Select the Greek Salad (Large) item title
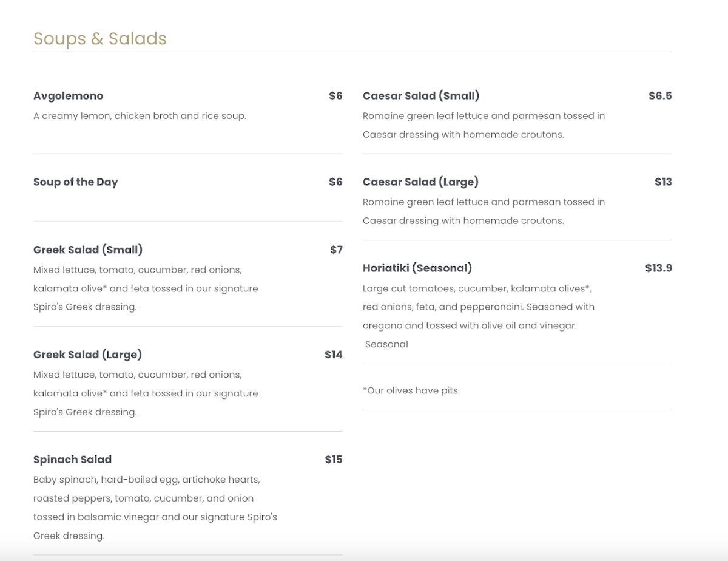Viewport: 728px width, 561px height. point(87,355)
